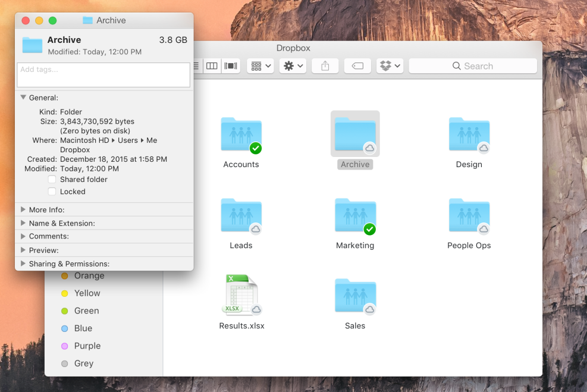The image size is (587, 392).
Task: Switch to Cover Flow view
Action: click(x=231, y=65)
